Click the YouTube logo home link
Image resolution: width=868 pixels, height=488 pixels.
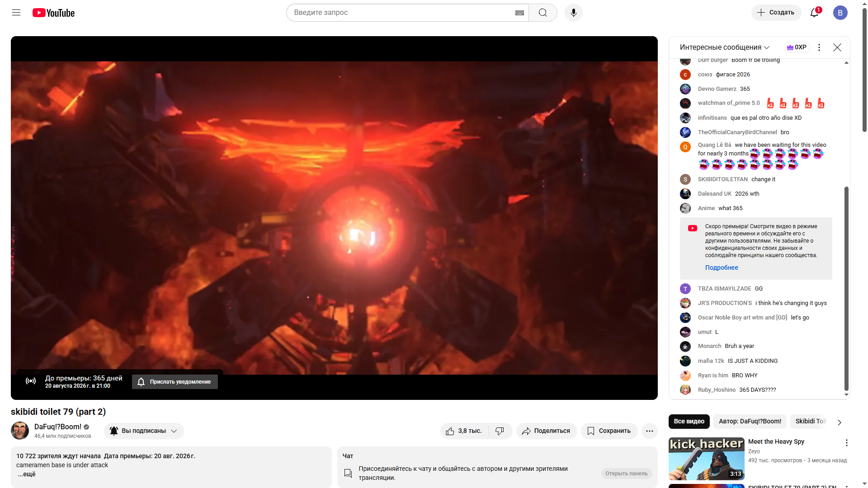pyautogui.click(x=54, y=13)
